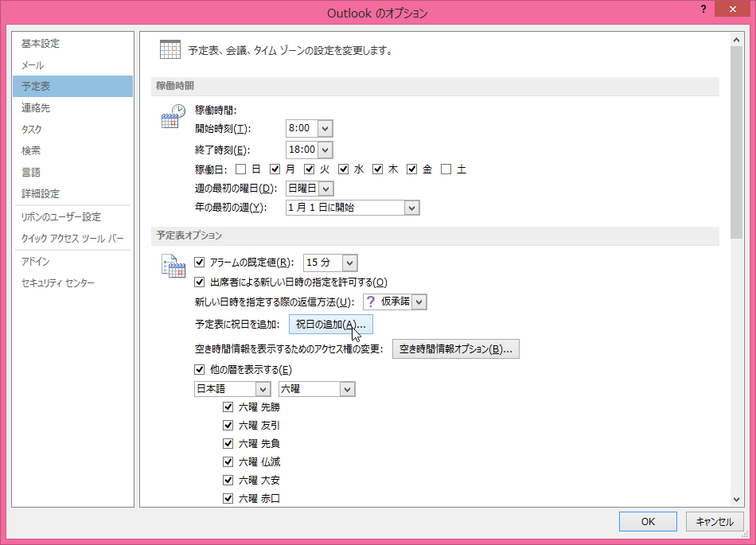Uncheck 六曜 仏滅 checkbox

tap(228, 461)
